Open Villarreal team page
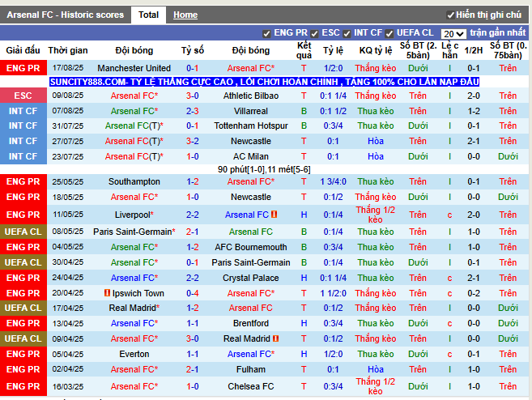The image size is (532, 400). tap(251, 111)
